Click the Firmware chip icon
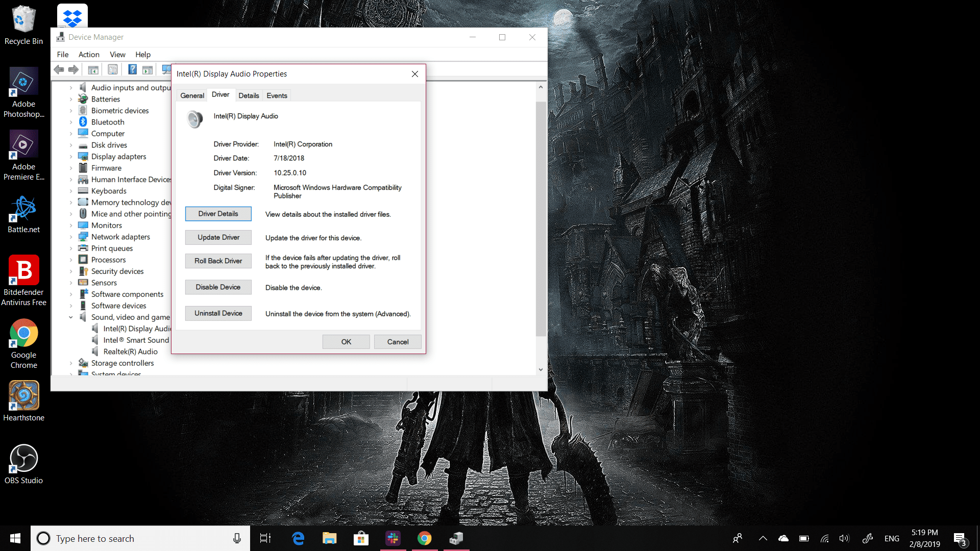980x551 pixels. pos(83,168)
